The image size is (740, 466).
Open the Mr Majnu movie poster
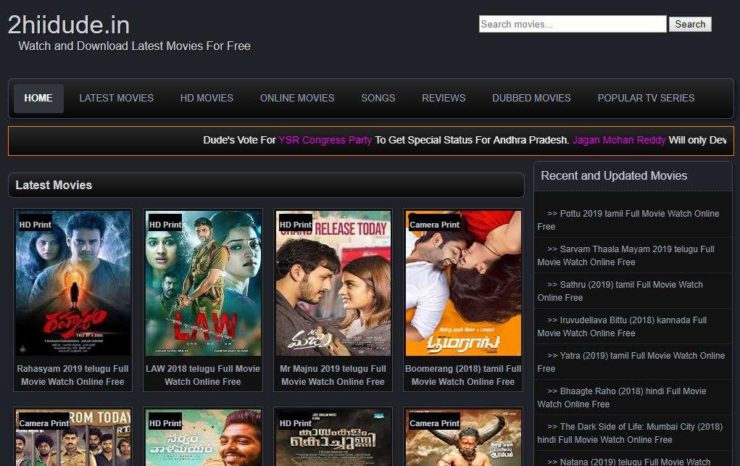coord(333,283)
